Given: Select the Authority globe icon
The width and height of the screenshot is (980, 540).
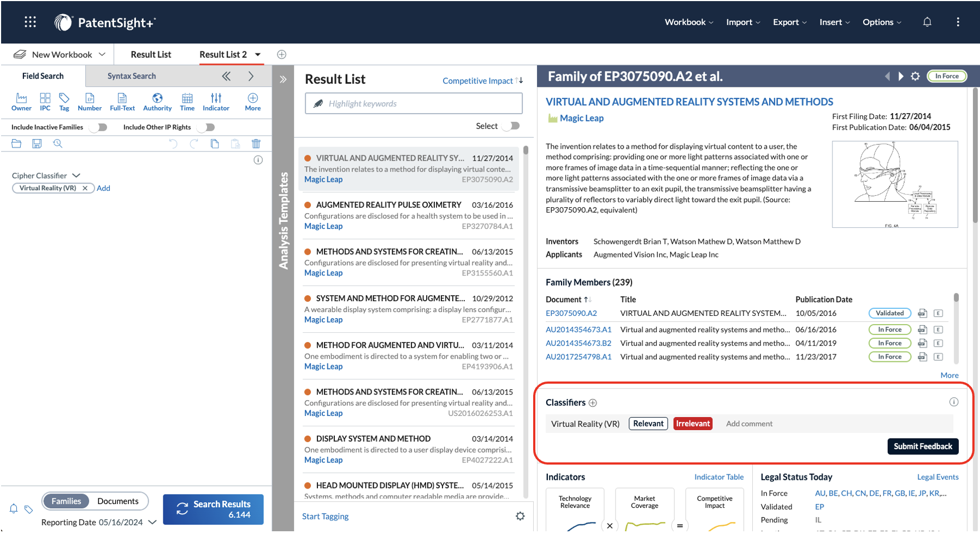Looking at the screenshot, I should (x=157, y=98).
